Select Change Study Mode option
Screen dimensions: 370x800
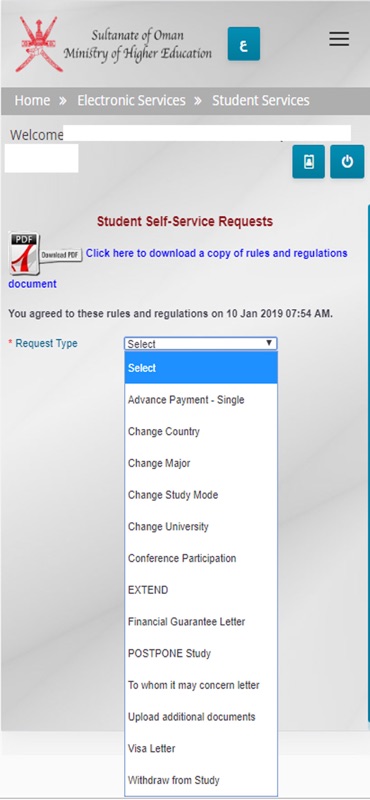coord(201,495)
